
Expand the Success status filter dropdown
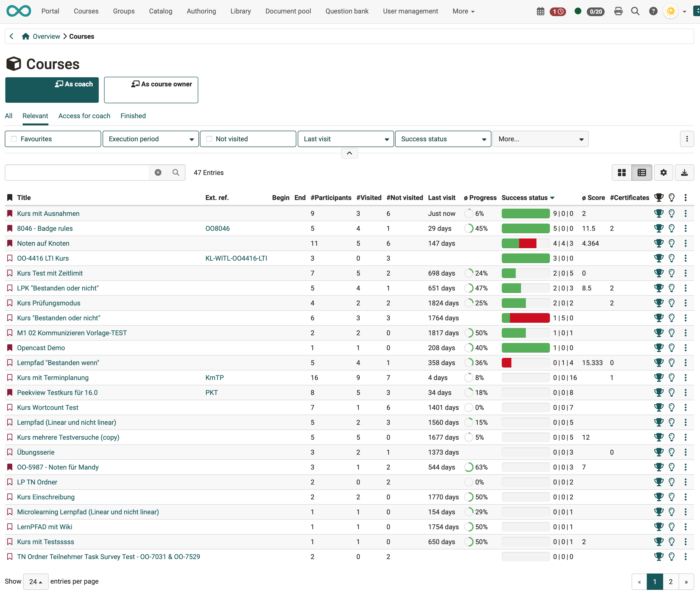point(443,138)
